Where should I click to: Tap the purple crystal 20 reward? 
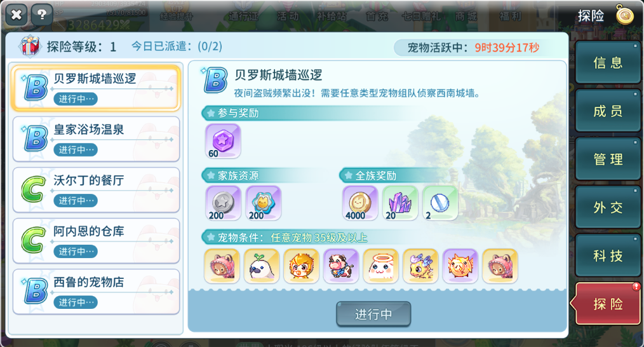pos(400,203)
